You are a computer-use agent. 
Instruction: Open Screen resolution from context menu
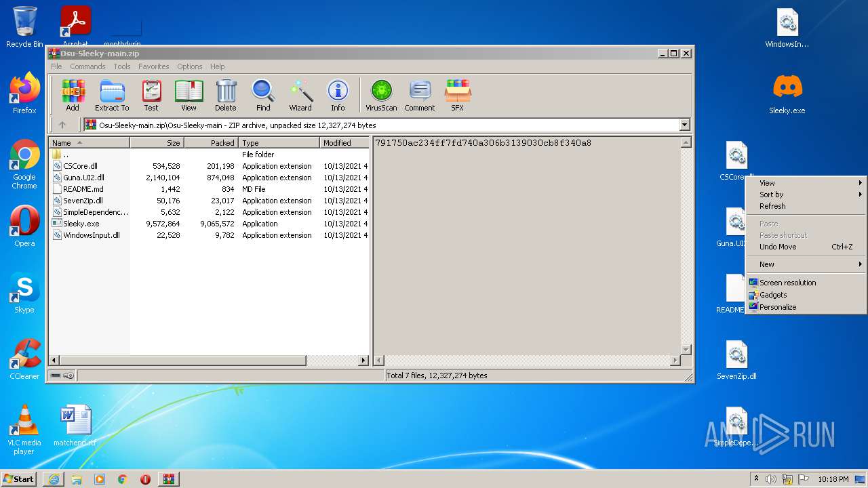pos(806,283)
